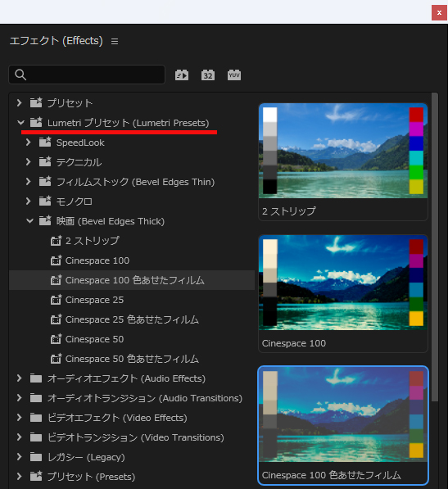Select the 2 ストリップ preview thumbnail

[x=343, y=151]
